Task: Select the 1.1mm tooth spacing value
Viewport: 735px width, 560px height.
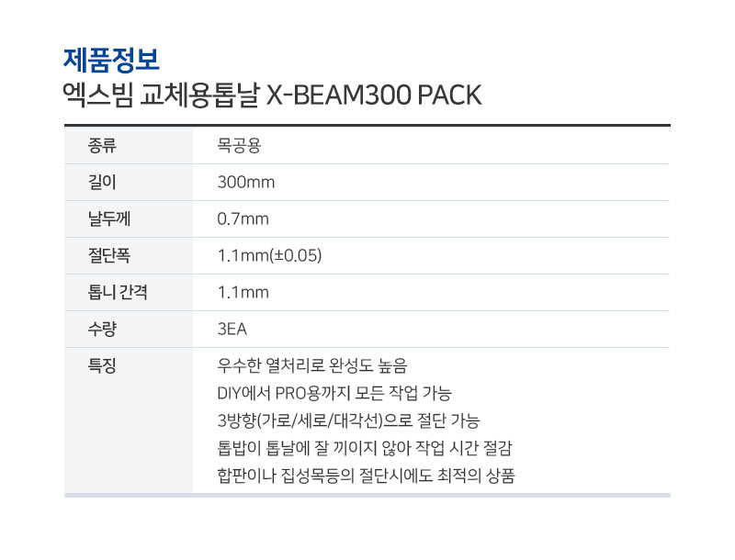Action: click(x=243, y=292)
